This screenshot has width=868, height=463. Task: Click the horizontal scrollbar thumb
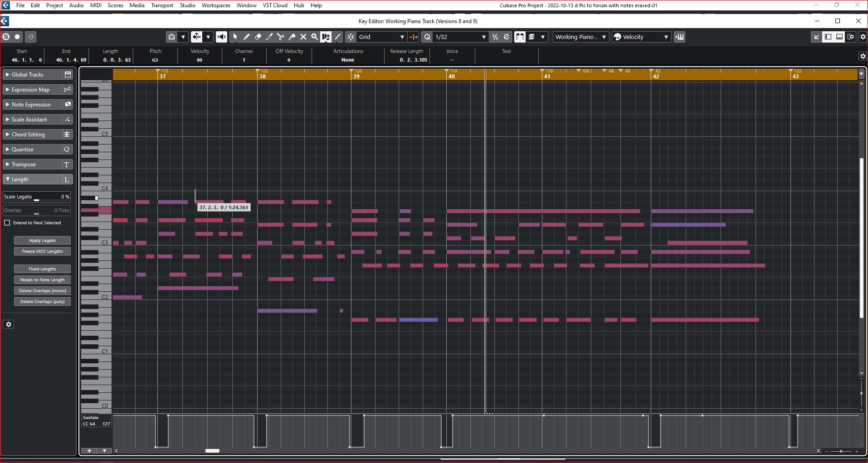point(212,451)
